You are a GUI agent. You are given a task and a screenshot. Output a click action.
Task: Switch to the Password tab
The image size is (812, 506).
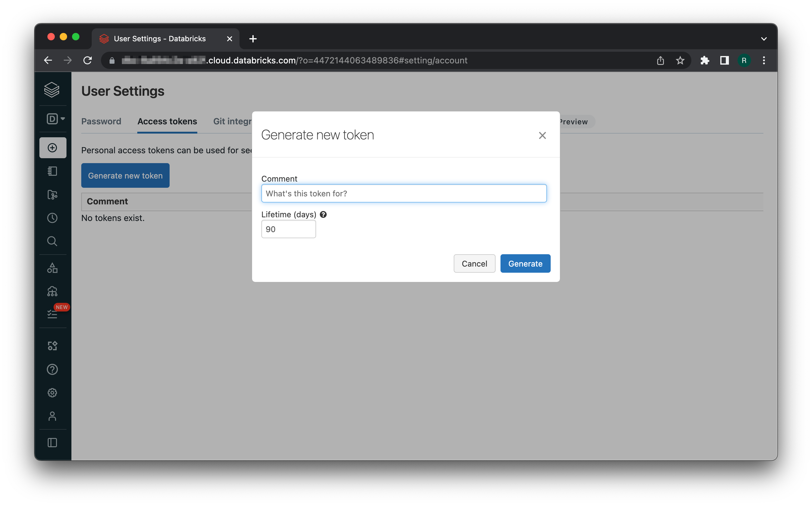pyautogui.click(x=101, y=121)
